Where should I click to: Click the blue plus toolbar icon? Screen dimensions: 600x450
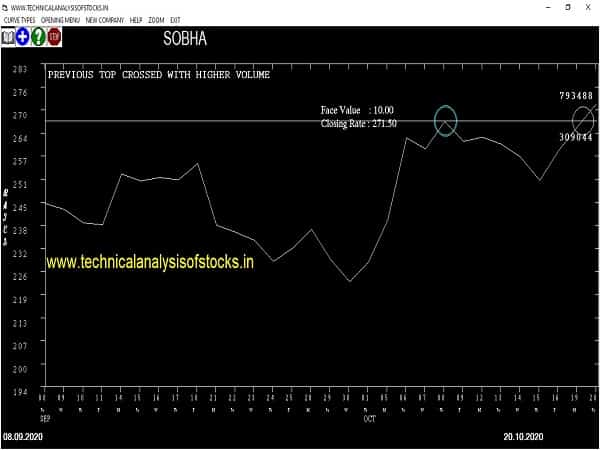tap(23, 37)
